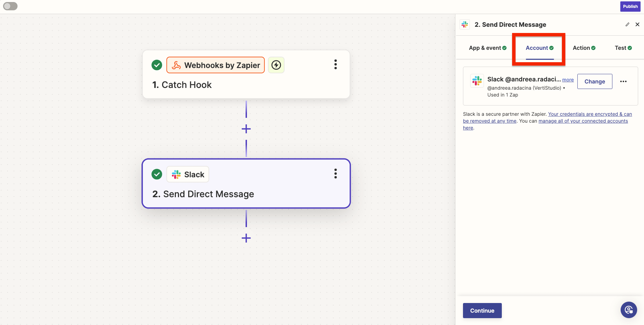This screenshot has height=325, width=644.
Task: Go to the Test tab
Action: 623,48
